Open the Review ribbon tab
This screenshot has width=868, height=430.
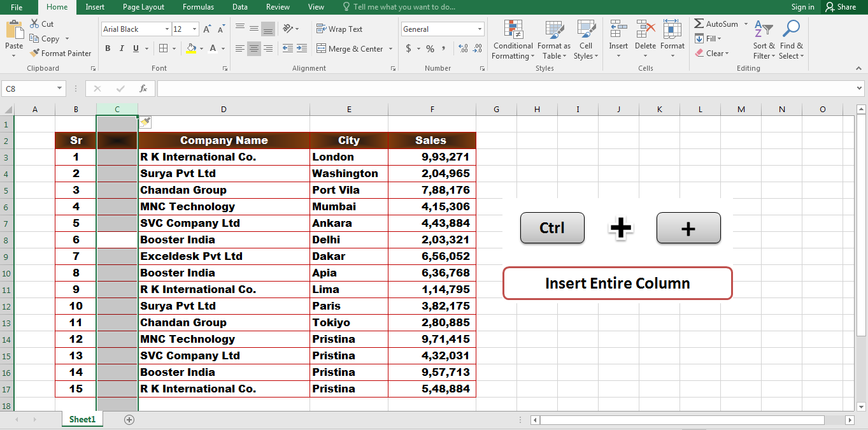pyautogui.click(x=278, y=7)
